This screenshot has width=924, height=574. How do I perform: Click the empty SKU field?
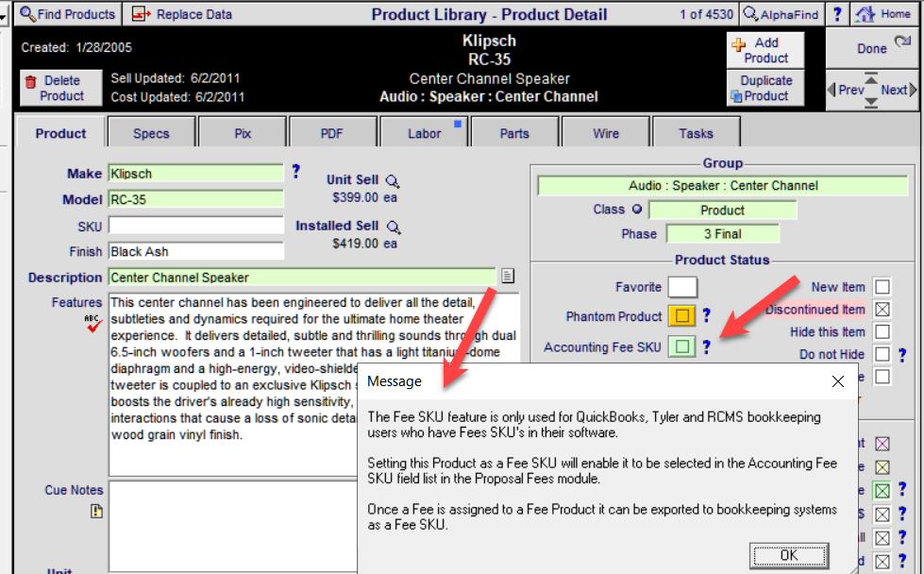pyautogui.click(x=195, y=226)
